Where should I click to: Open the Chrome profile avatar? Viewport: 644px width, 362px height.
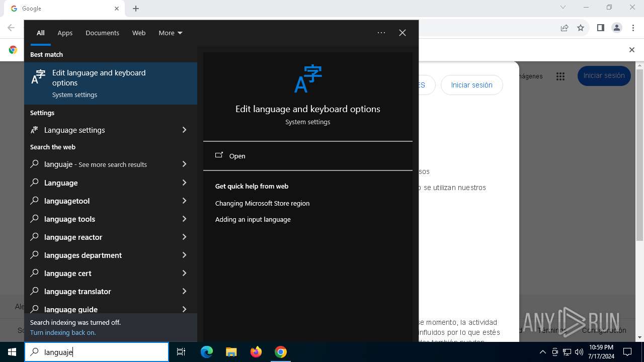617,28
